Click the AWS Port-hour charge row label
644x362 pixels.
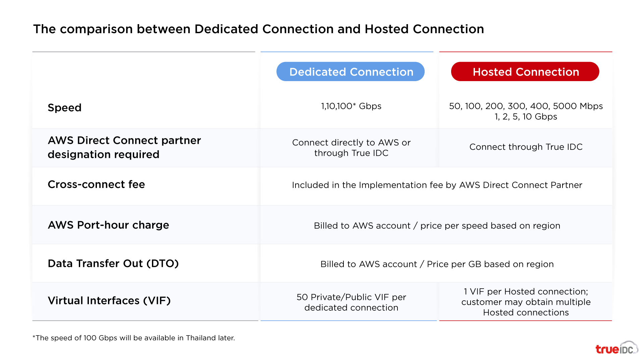(x=108, y=225)
